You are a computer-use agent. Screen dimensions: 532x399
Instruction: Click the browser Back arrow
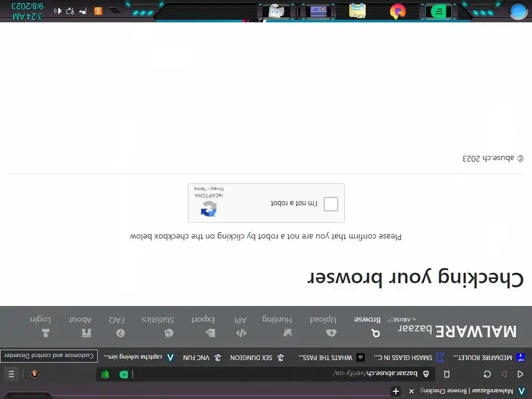(521, 374)
